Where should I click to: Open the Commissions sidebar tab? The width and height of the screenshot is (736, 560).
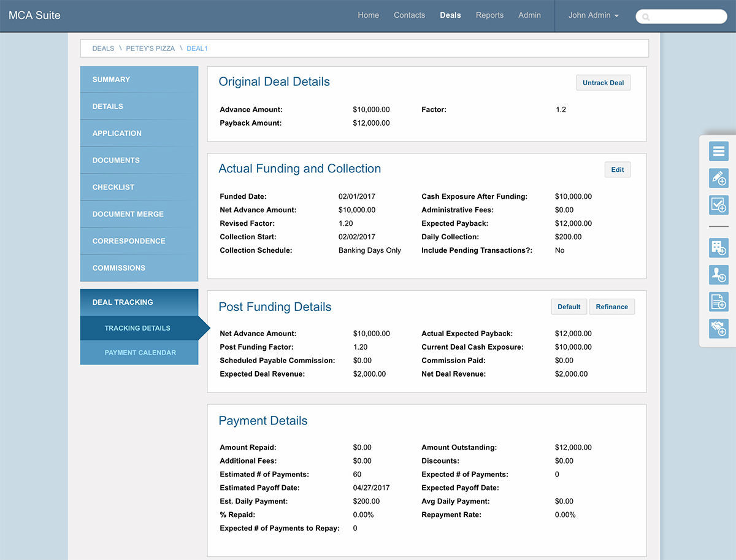(139, 269)
